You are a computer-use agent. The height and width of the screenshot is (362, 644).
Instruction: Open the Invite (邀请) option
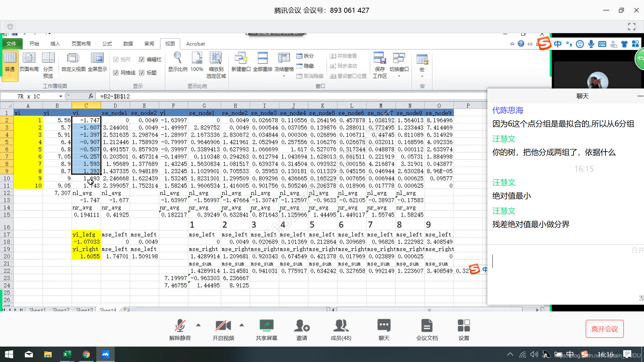[302, 329]
